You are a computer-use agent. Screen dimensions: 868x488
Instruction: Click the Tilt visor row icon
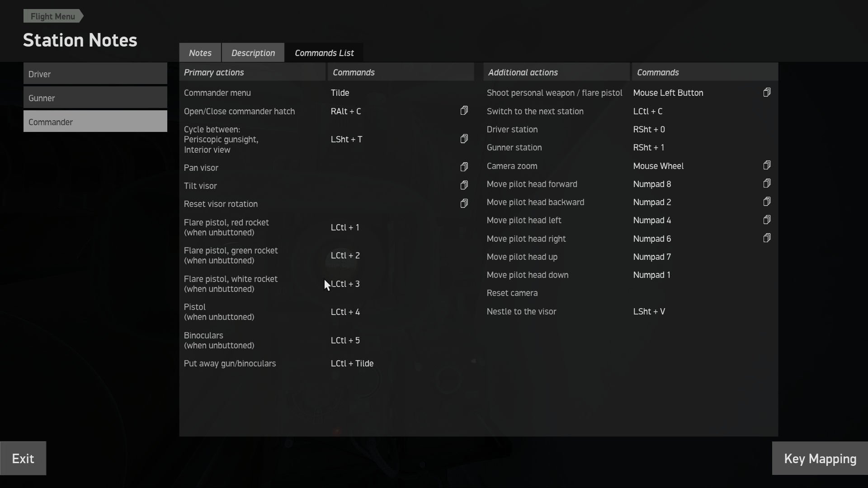click(x=464, y=186)
